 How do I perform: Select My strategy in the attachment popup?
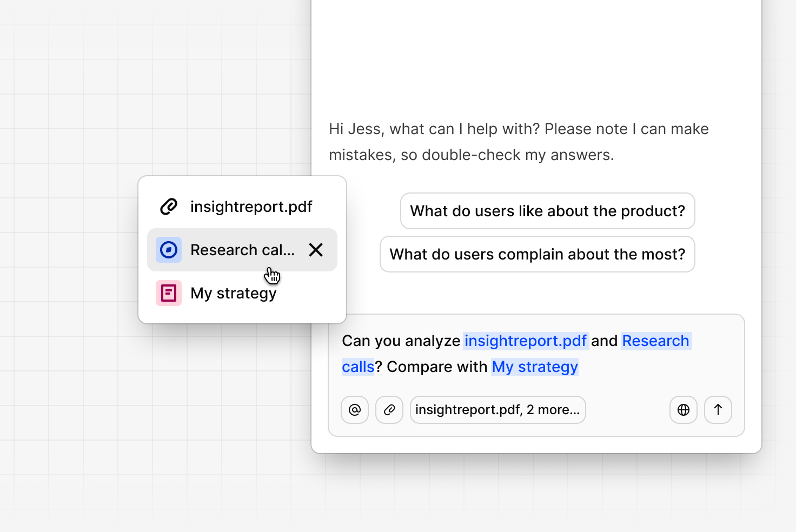click(x=242, y=293)
